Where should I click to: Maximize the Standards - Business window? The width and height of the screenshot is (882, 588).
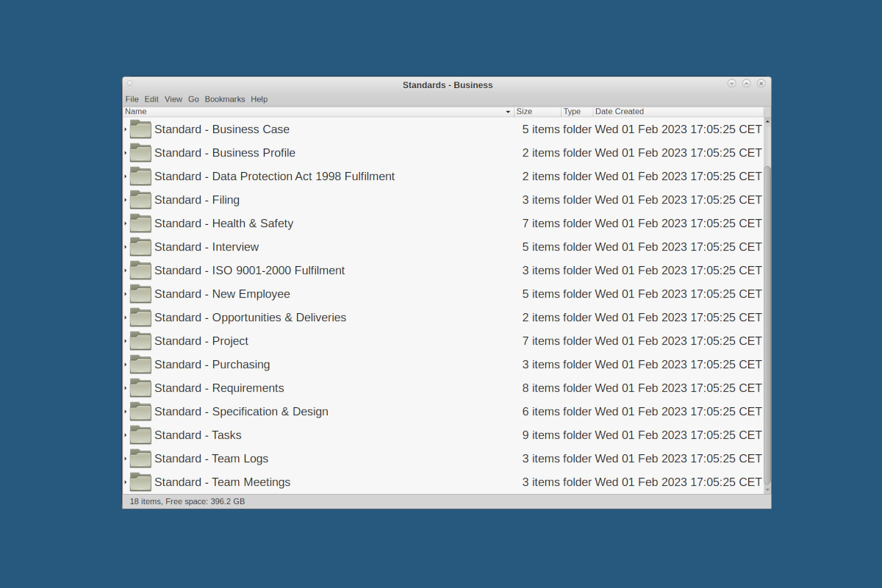tap(746, 84)
